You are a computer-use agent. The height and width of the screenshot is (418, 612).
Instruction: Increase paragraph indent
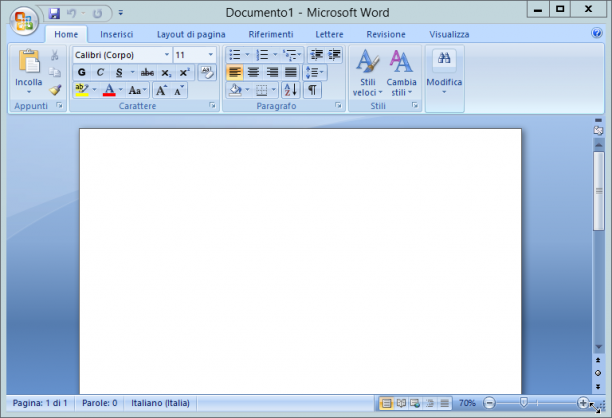334,55
